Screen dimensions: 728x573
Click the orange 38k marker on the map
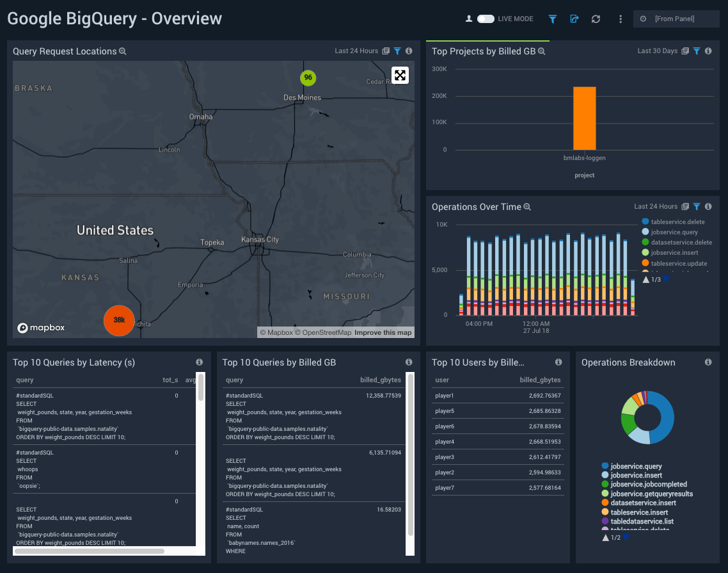click(119, 320)
